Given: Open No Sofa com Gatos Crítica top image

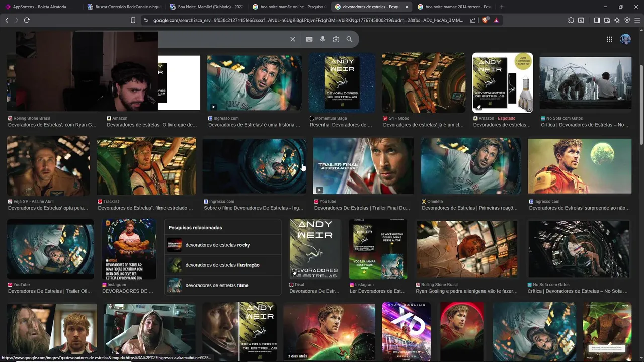Looking at the screenshot, I should point(585,83).
